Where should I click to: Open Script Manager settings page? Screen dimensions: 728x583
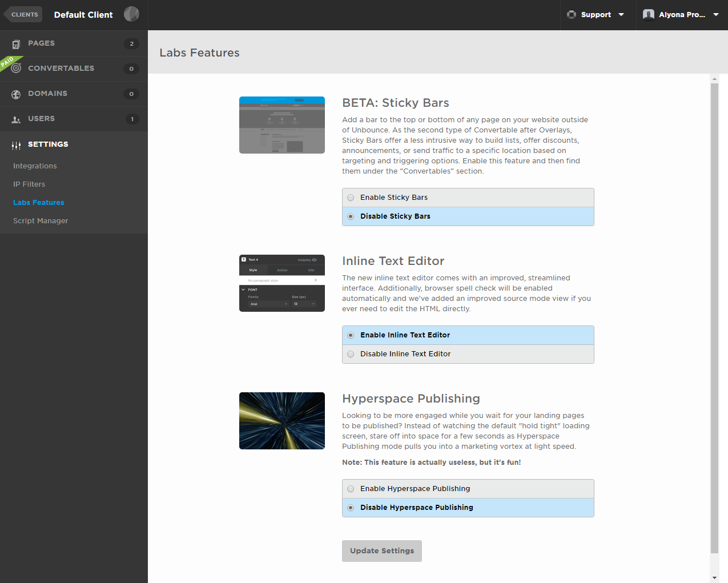[41, 221]
